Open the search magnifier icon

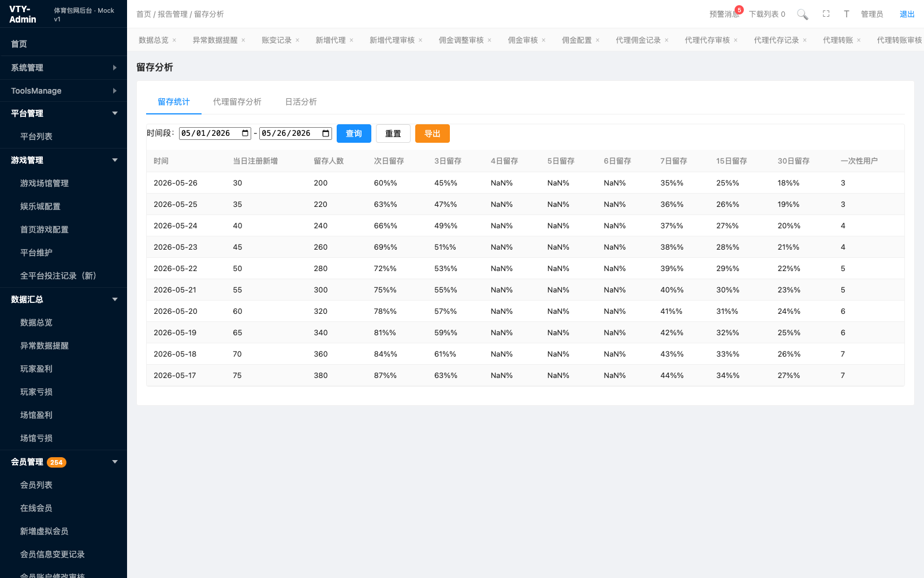(802, 14)
